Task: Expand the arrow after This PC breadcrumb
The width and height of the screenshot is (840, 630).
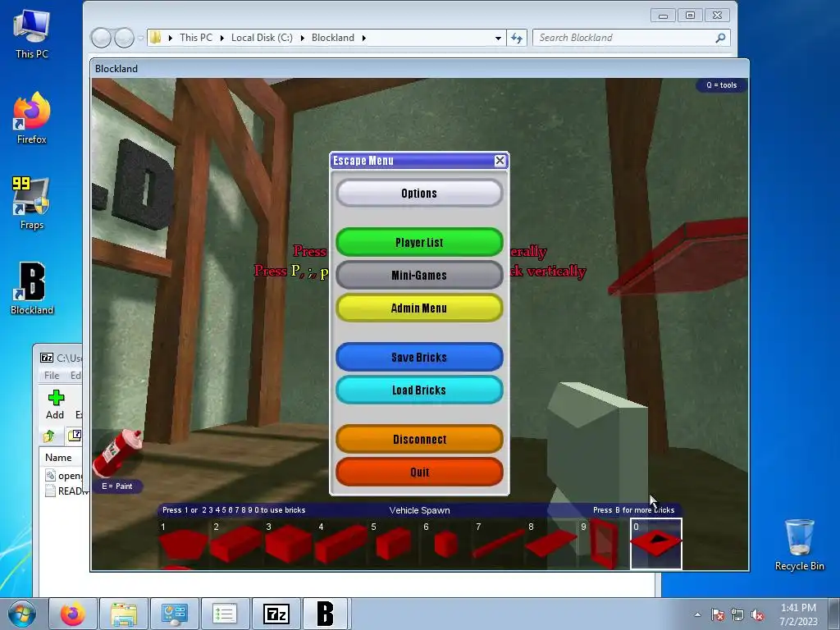Action: coord(221,38)
